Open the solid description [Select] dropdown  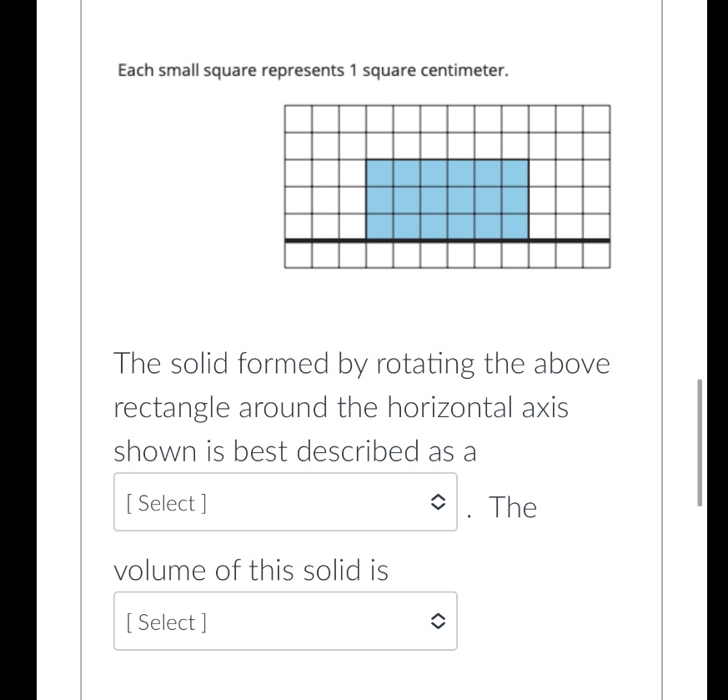coord(285,502)
